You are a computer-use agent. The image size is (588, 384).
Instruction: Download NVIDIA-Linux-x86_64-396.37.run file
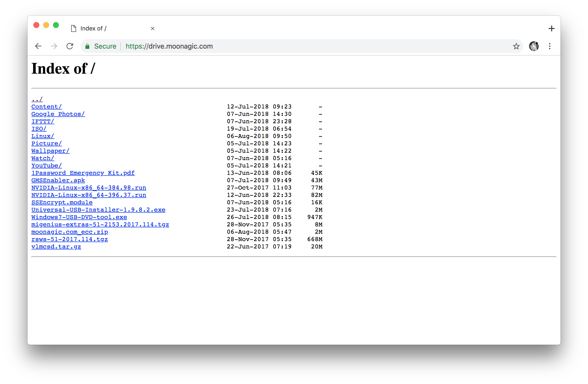pyautogui.click(x=89, y=195)
